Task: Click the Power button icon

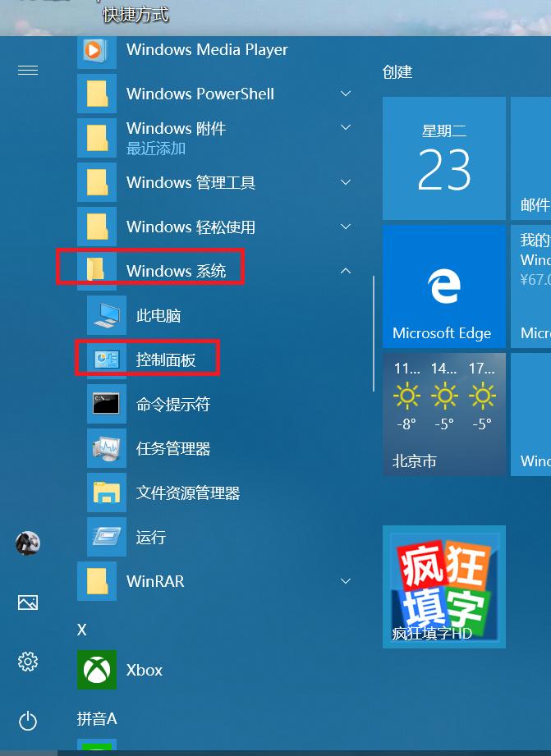Action: click(27, 722)
